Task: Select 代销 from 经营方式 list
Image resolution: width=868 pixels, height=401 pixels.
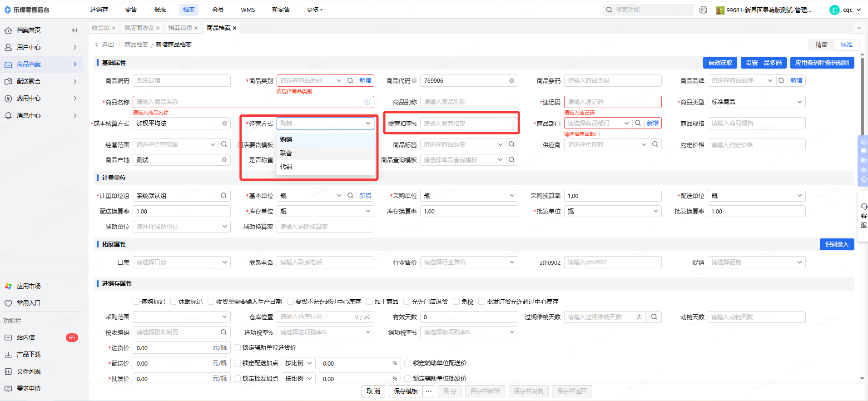Action: [x=326, y=167]
